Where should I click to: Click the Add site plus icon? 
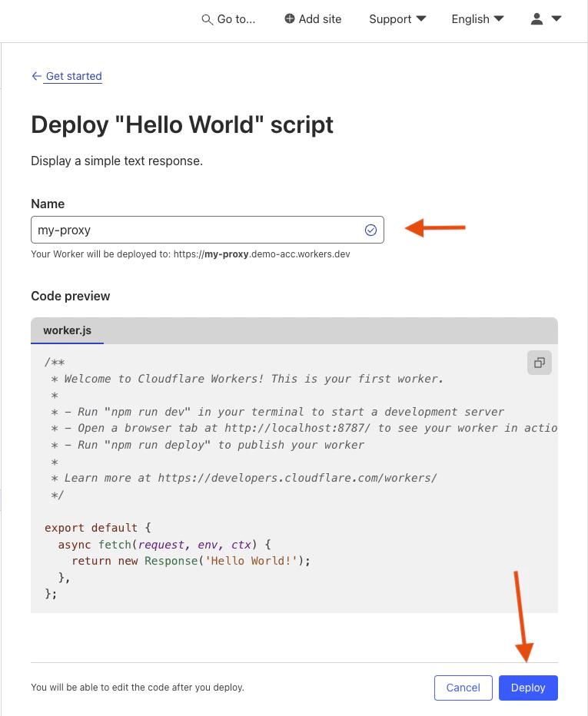pyautogui.click(x=289, y=18)
